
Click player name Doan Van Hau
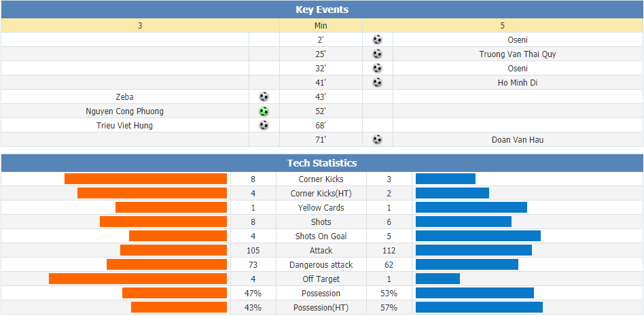518,140
